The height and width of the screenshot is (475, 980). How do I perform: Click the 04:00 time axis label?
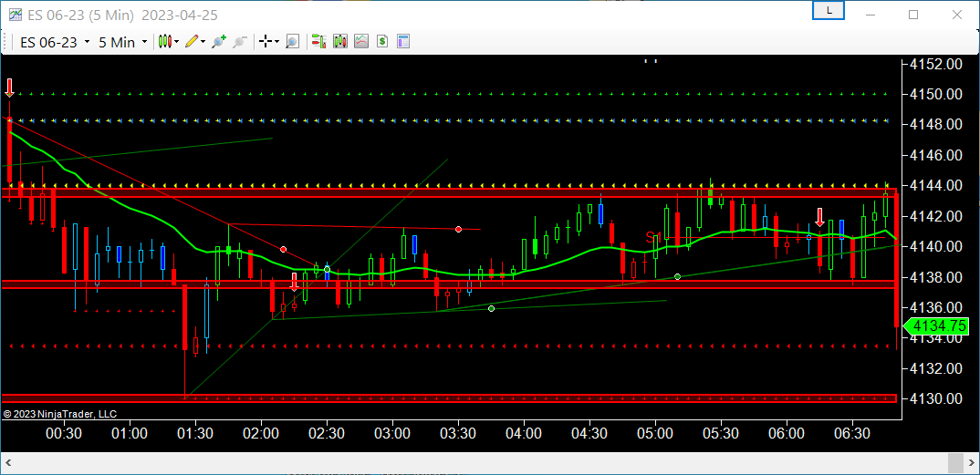pyautogui.click(x=524, y=432)
